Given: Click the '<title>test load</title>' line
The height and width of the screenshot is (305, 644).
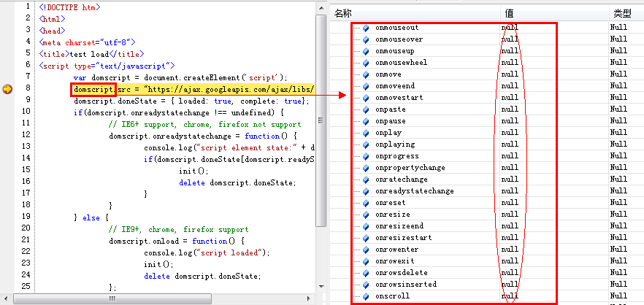Looking at the screenshot, I should pyautogui.click(x=91, y=54).
